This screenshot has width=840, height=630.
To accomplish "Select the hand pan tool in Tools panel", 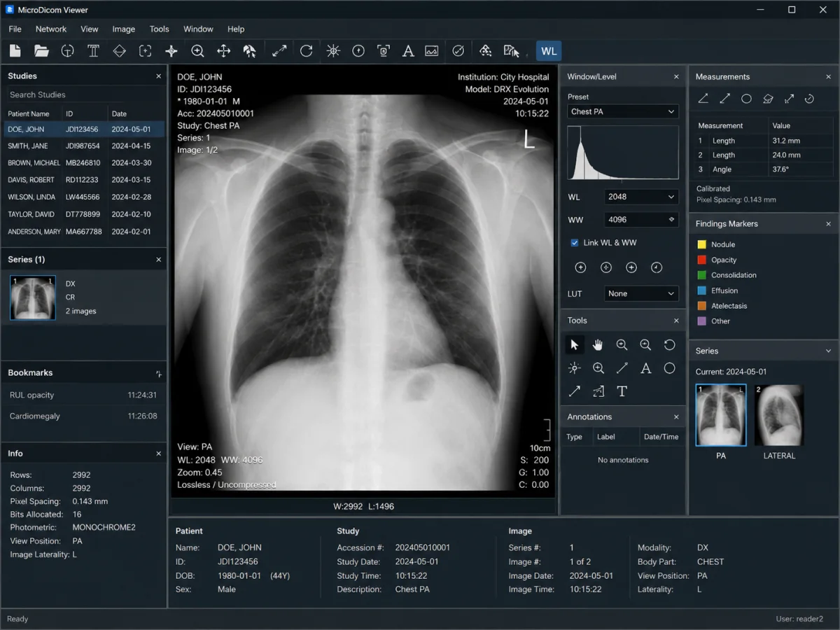I will 598,344.
